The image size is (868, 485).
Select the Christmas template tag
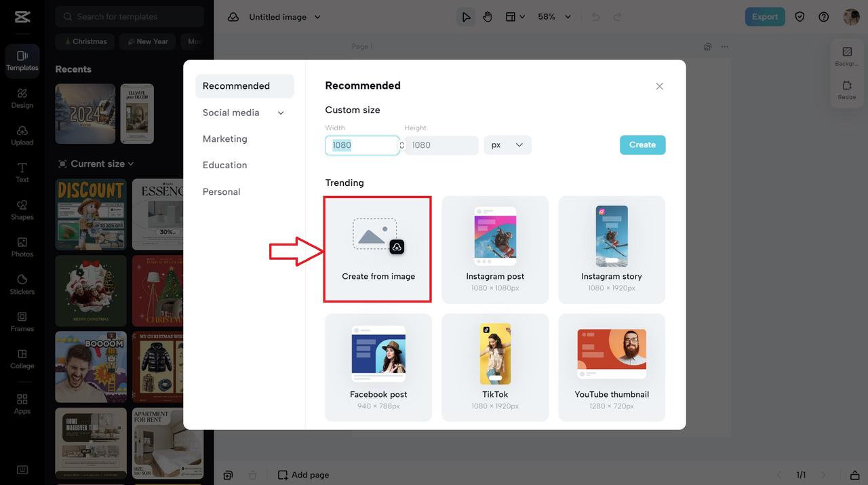85,41
